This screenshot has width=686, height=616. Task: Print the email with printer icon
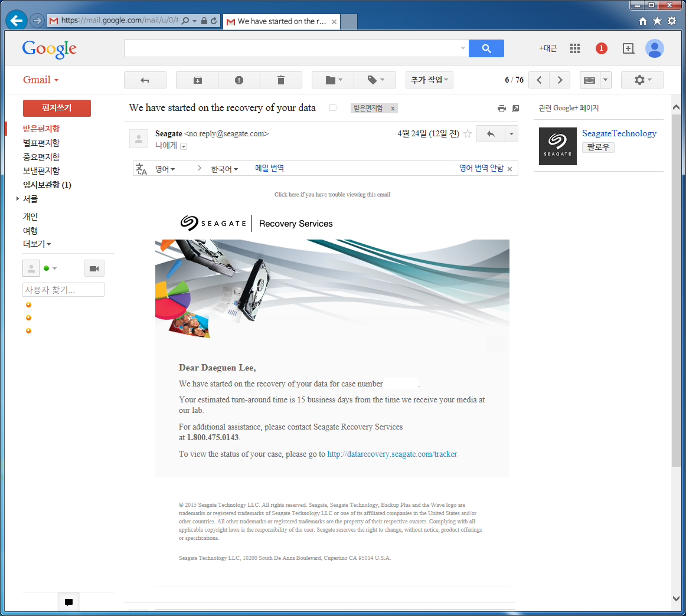click(502, 109)
